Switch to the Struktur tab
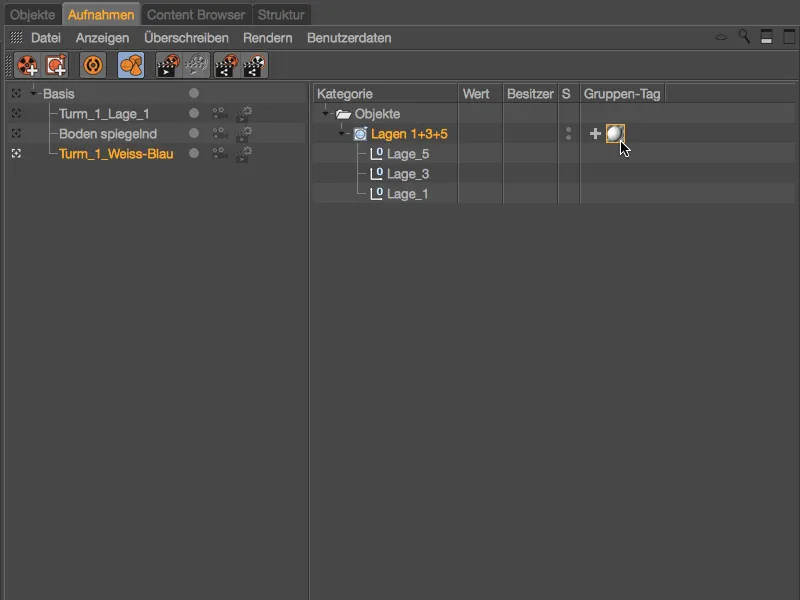Screen dimensions: 800x600 281,15
